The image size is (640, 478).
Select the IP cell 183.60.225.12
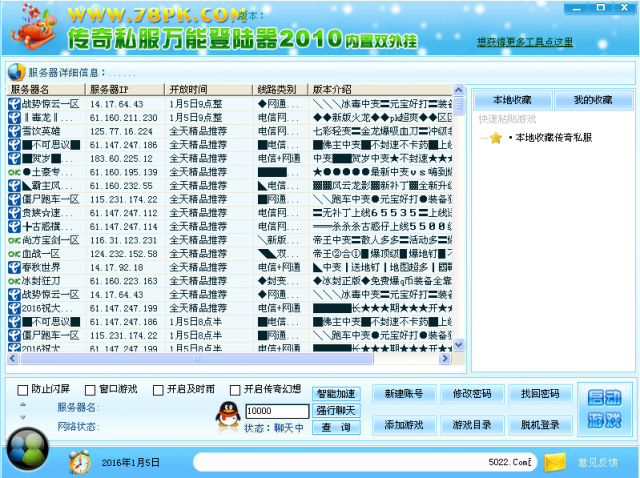121,158
